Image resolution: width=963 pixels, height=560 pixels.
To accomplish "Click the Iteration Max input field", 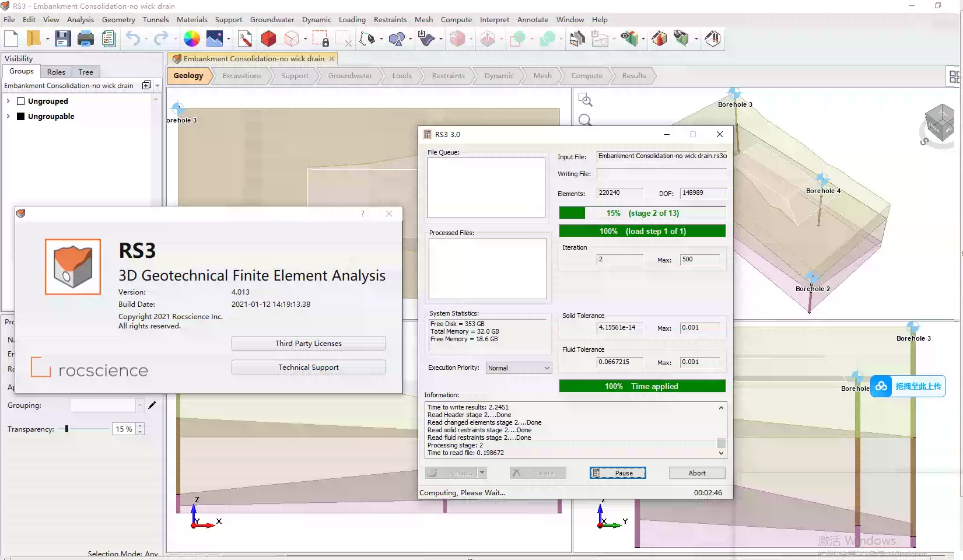I will 700,260.
